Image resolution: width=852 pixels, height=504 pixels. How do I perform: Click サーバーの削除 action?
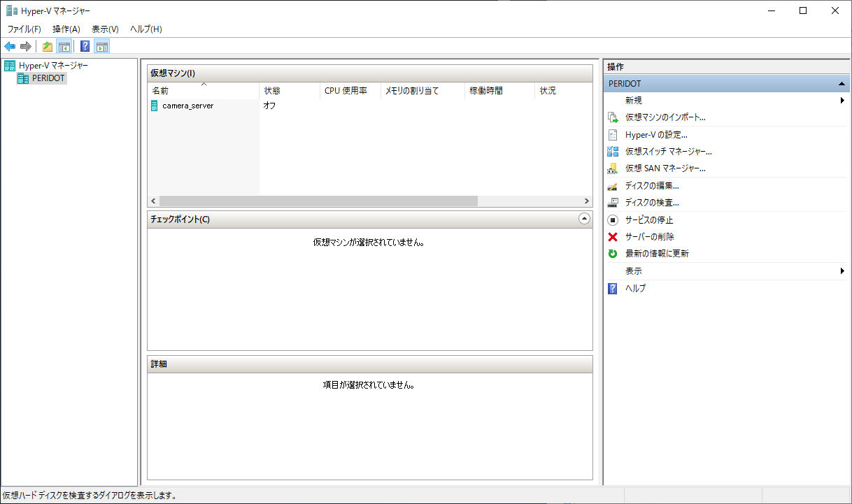(x=650, y=237)
